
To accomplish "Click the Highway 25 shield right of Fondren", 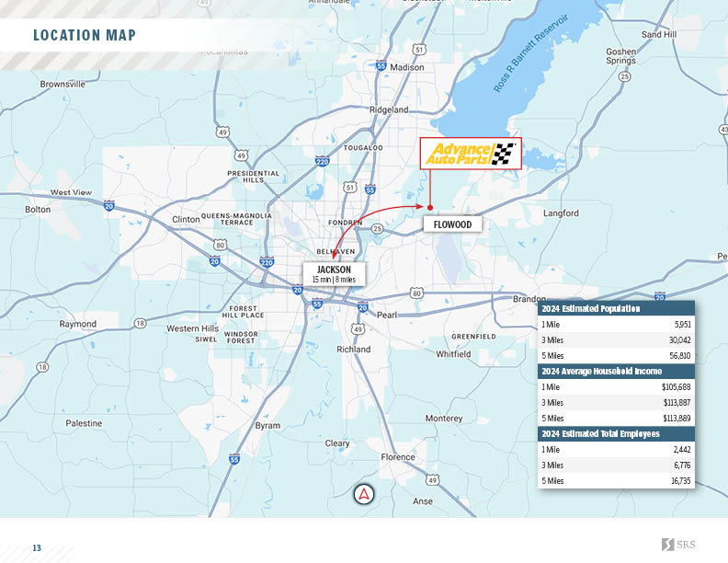I will [378, 228].
